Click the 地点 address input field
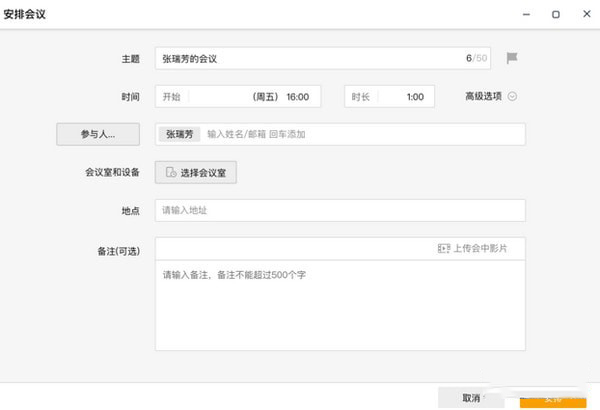Image resolution: width=600 pixels, height=410 pixels. (x=340, y=210)
